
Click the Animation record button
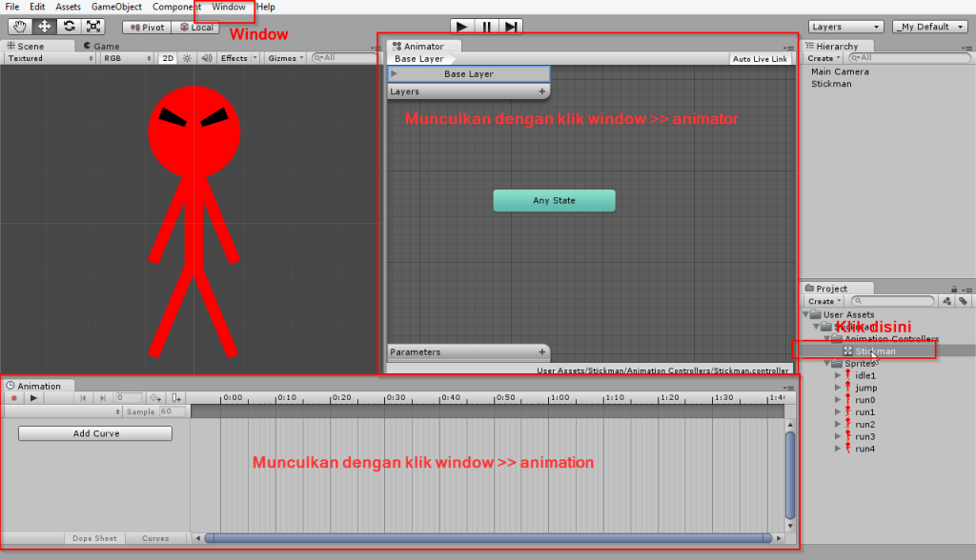[x=14, y=398]
